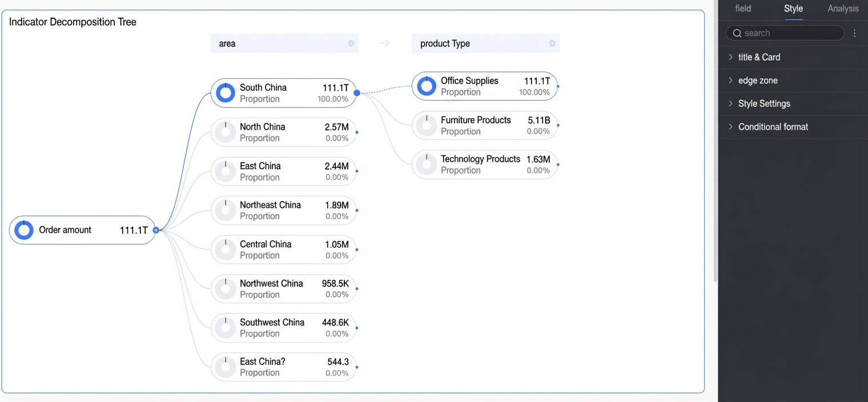Expand the edge zone section

[x=793, y=81]
